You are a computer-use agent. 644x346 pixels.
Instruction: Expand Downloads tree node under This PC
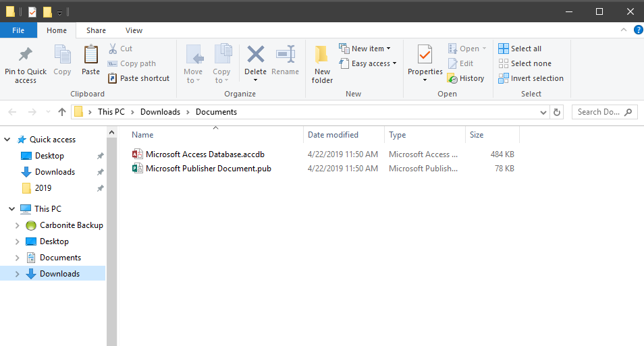pyautogui.click(x=18, y=274)
